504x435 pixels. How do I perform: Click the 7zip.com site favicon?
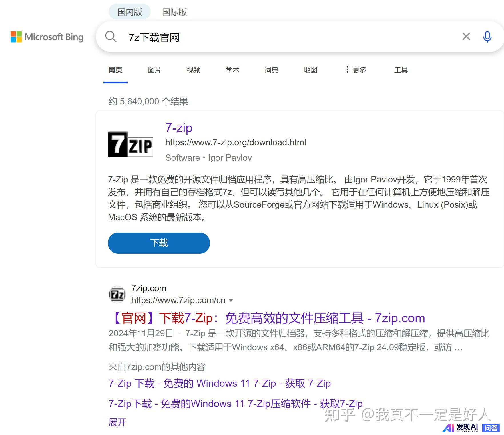click(117, 294)
